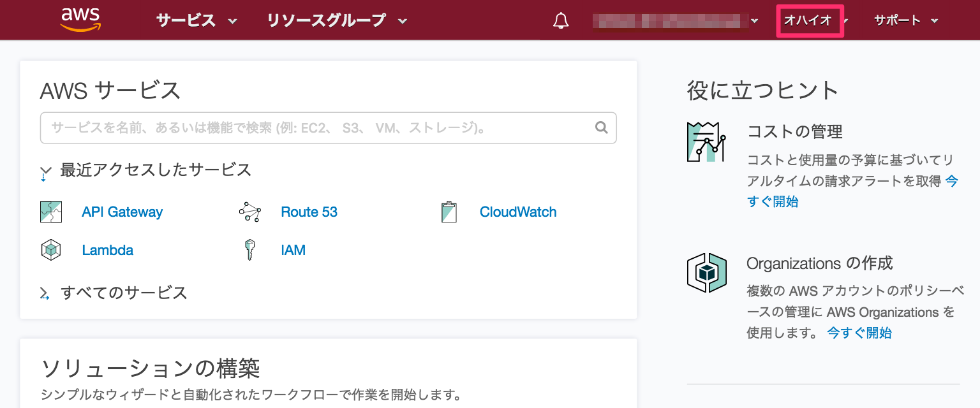Viewport: 980px width, 408px height.
Task: Click the API Gateway service icon
Action: [x=51, y=212]
